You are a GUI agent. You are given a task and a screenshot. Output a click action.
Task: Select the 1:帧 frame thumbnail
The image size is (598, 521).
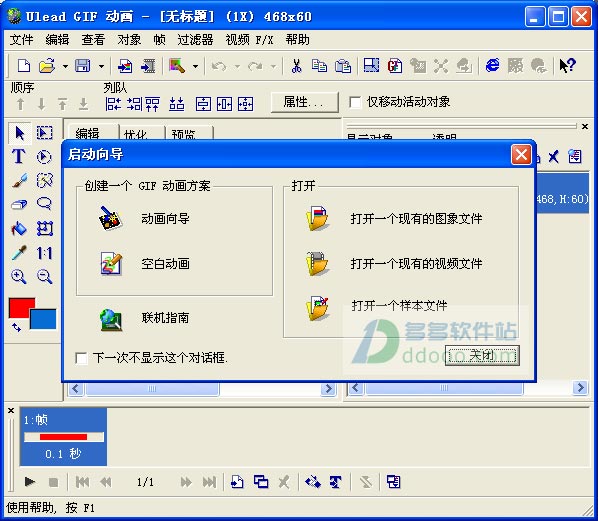pyautogui.click(x=63, y=437)
